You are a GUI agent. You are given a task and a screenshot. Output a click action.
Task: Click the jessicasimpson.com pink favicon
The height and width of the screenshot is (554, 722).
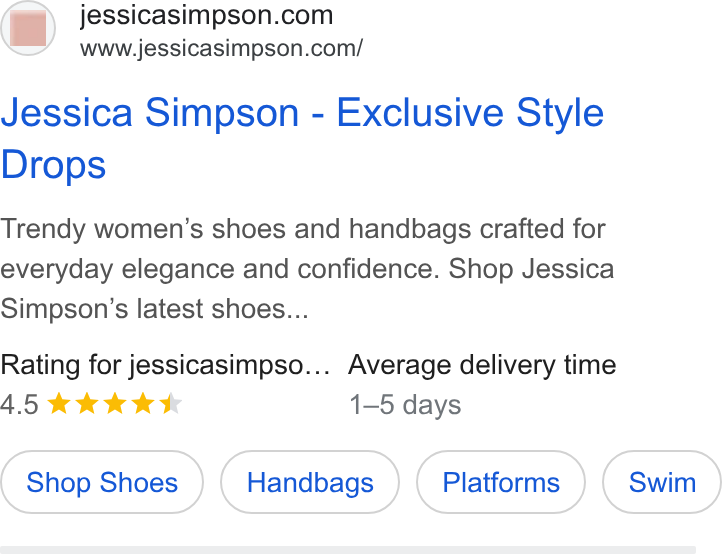coord(28,29)
